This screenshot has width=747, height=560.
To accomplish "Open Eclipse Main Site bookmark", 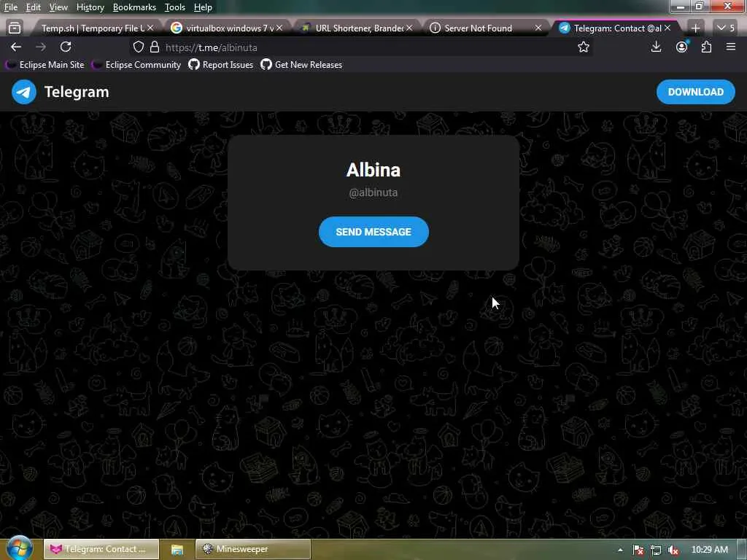I will tap(44, 65).
